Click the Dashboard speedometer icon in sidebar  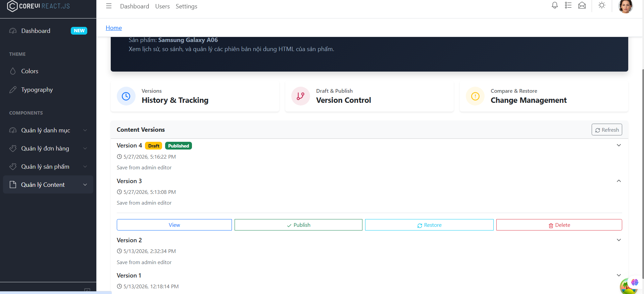13,31
